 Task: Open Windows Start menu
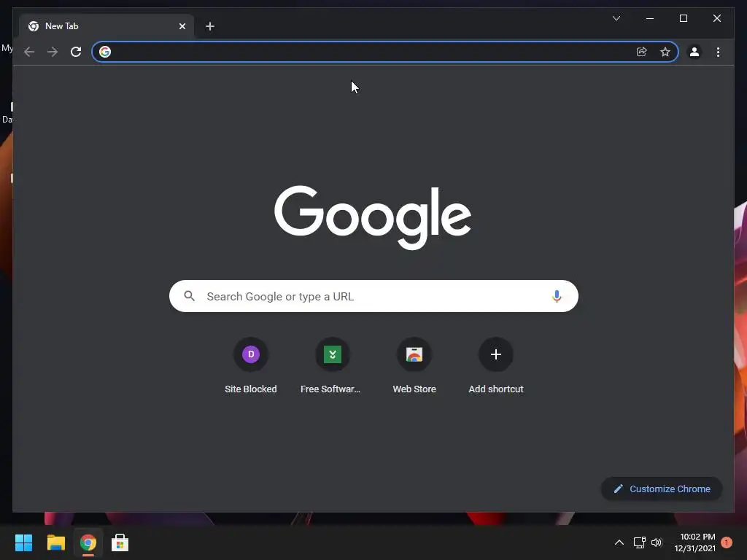click(x=23, y=542)
